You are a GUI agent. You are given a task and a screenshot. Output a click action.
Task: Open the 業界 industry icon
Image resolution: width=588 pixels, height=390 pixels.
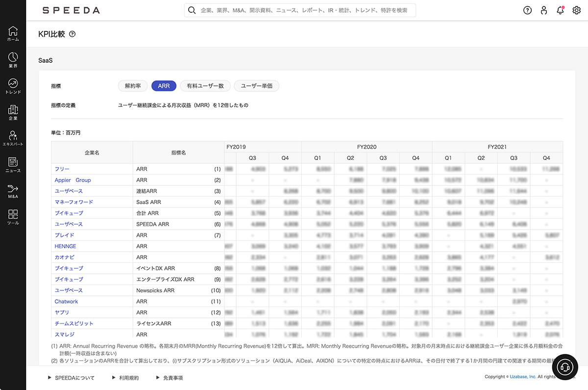coord(13,60)
